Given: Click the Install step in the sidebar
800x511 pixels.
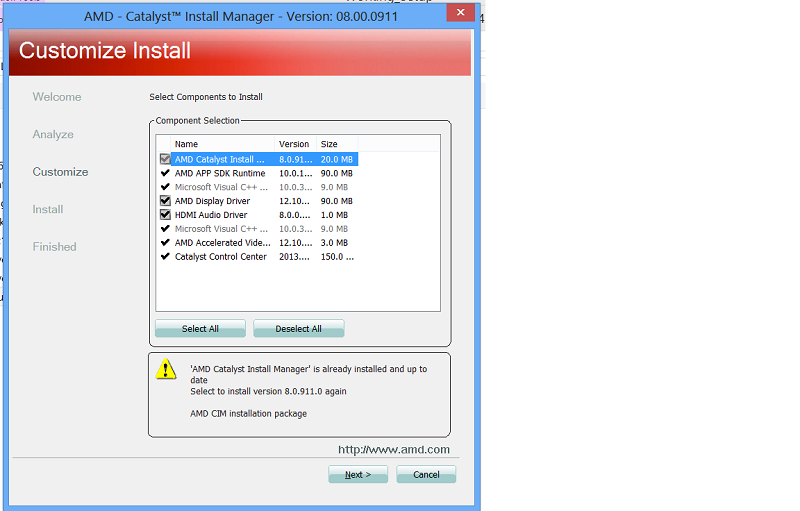Looking at the screenshot, I should [48, 209].
